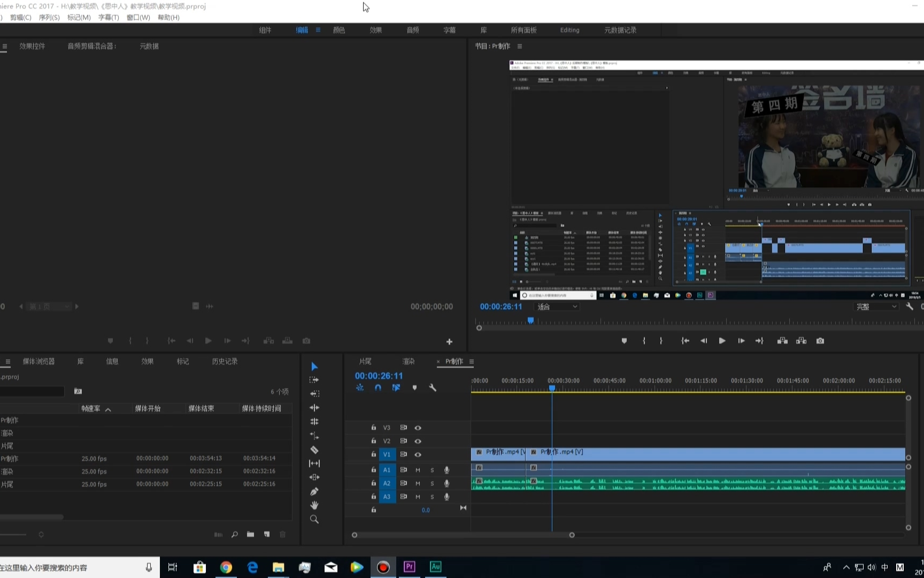
Task: Mute the A3 audio track
Action: click(x=418, y=497)
